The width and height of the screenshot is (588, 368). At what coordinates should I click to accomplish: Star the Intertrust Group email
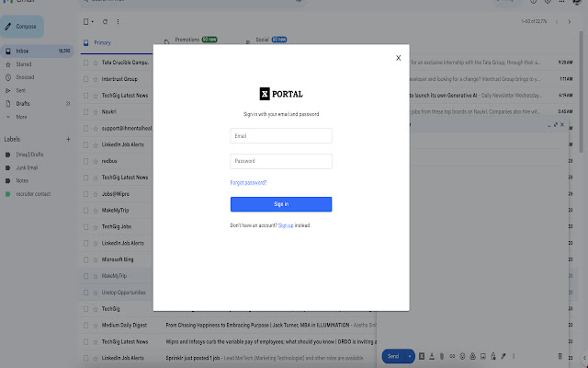(96, 79)
